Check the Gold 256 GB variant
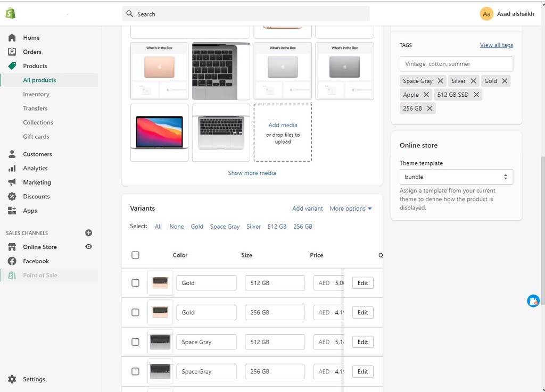Viewport: 545px width, 392px height. [x=136, y=313]
